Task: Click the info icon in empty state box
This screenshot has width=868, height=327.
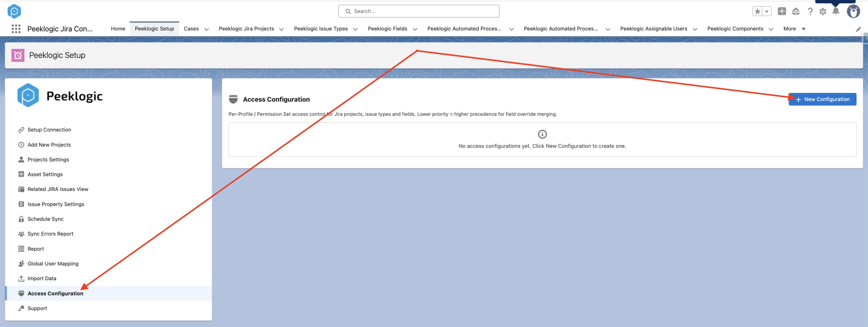Action: pos(542,134)
